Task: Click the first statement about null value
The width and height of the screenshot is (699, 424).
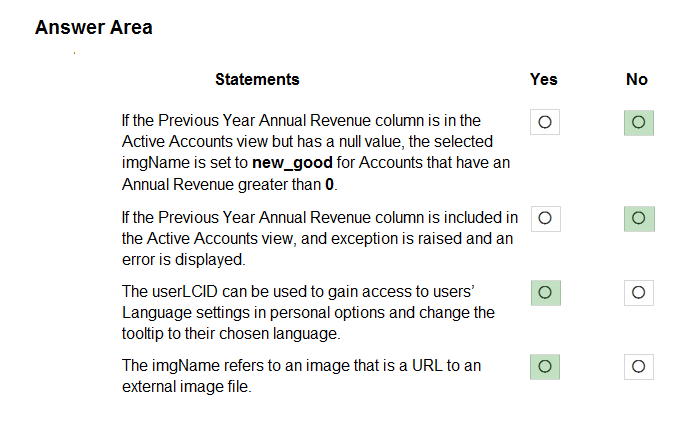Action: (316, 152)
